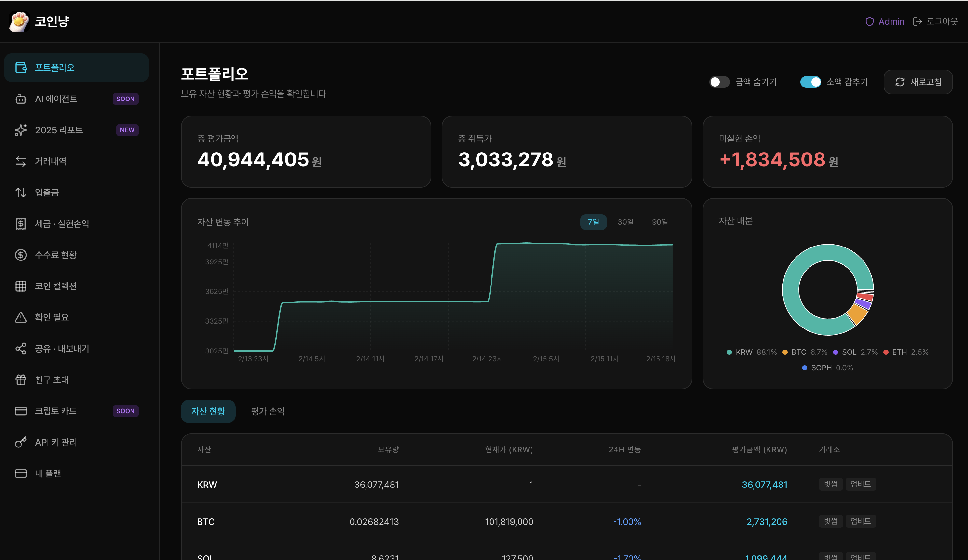The image size is (968, 560).
Task: Switch chart period to 30일
Action: click(625, 222)
